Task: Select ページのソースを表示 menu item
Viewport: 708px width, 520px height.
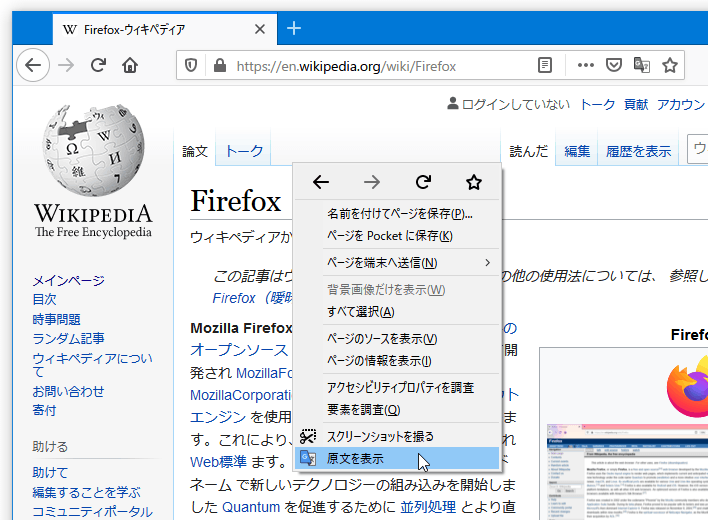Action: coord(397,339)
